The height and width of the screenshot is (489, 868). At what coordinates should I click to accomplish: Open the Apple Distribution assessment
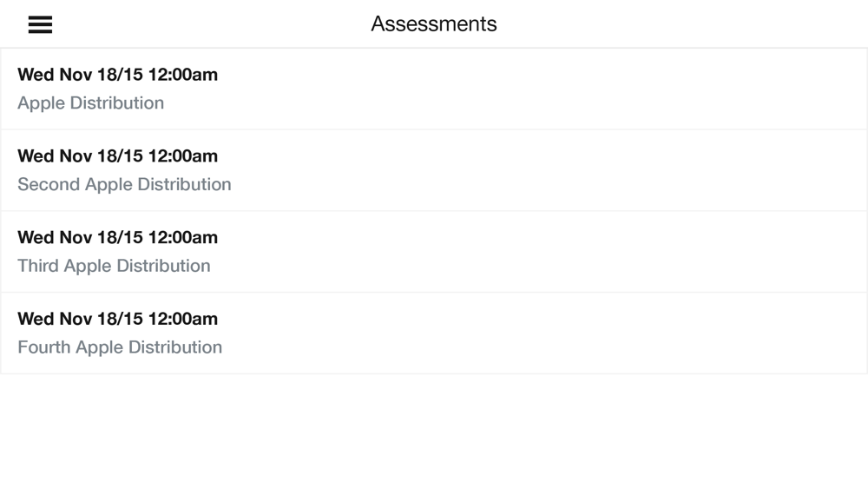(434, 89)
